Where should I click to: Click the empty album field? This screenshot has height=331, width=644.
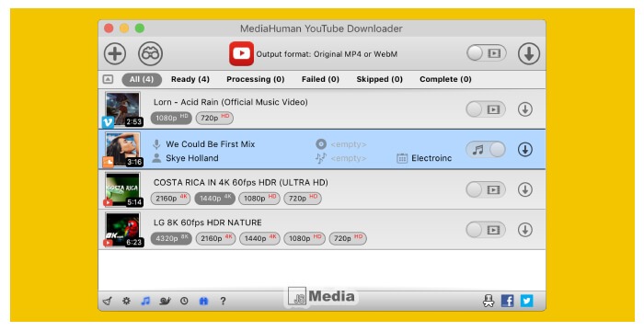pyautogui.click(x=349, y=144)
